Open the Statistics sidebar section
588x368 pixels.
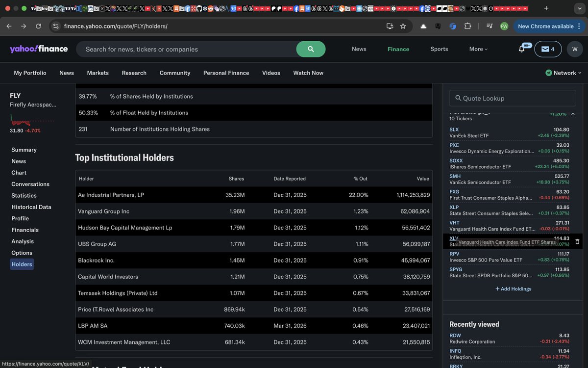[x=24, y=195]
